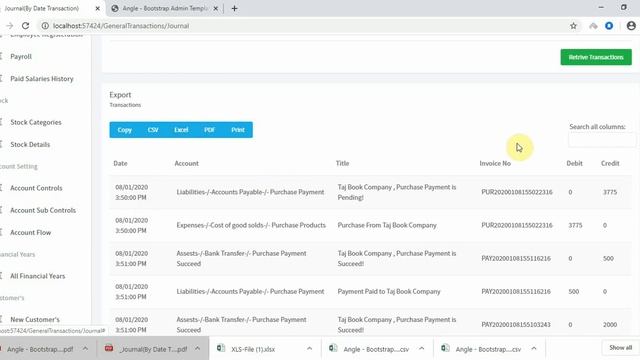640x360 pixels.
Task: Print the transactions table
Action: point(238,130)
